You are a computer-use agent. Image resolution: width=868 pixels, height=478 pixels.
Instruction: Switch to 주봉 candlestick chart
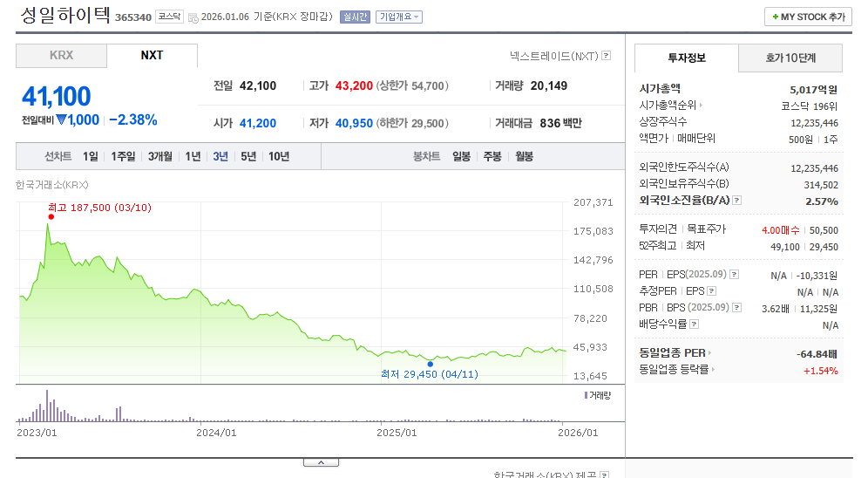pyautogui.click(x=492, y=157)
